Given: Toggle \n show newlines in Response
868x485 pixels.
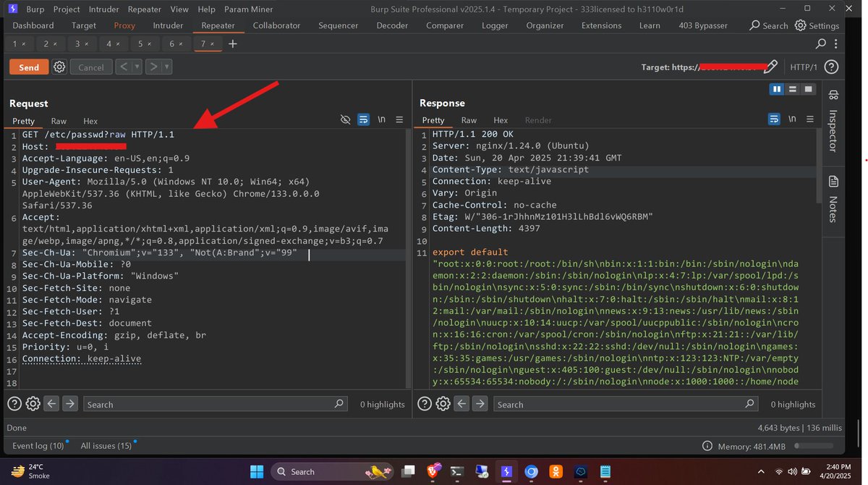Looking at the screenshot, I should (792, 119).
